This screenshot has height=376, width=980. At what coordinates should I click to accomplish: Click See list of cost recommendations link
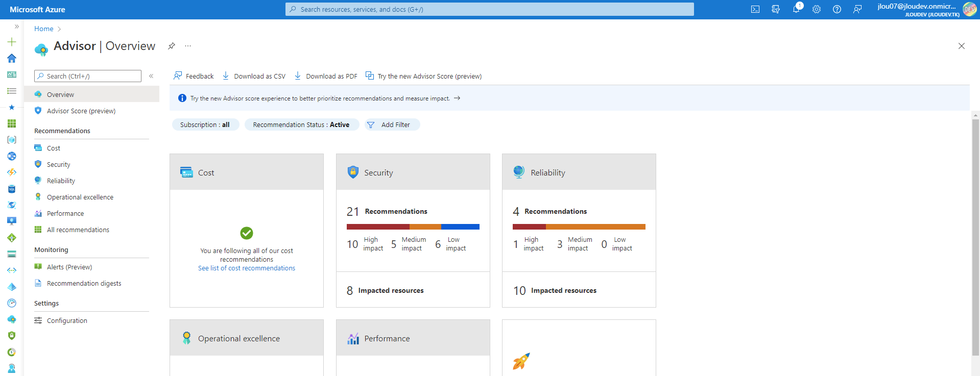(247, 268)
